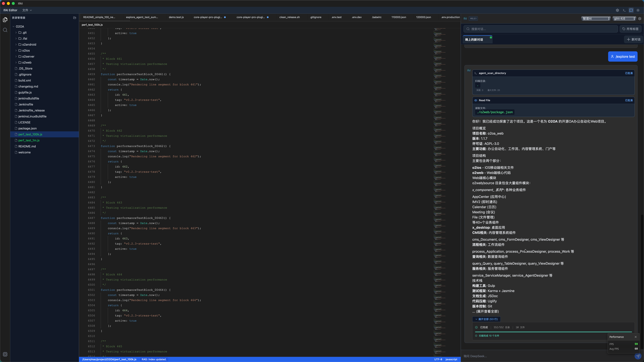
Task: Open the glm-4.6 model dropdown
Action: click(x=624, y=19)
